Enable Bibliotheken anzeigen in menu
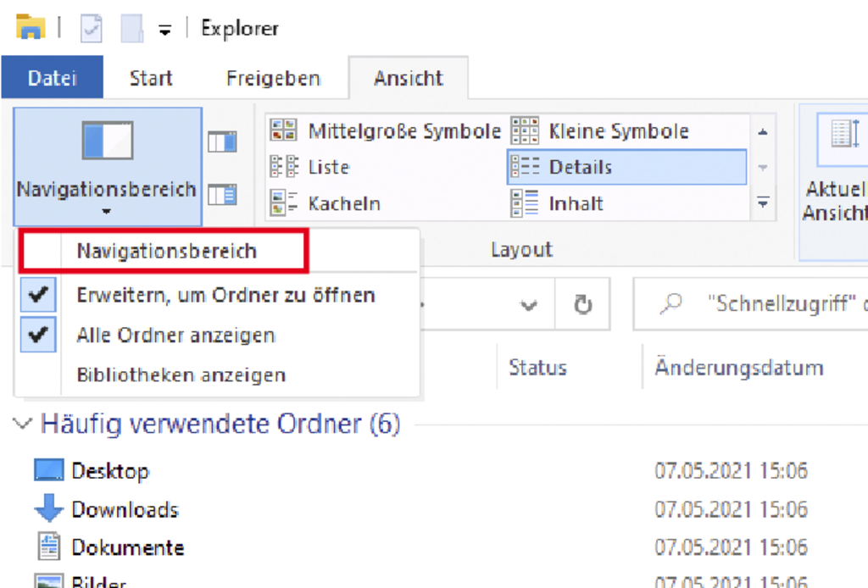The height and width of the screenshot is (588, 868). click(181, 374)
